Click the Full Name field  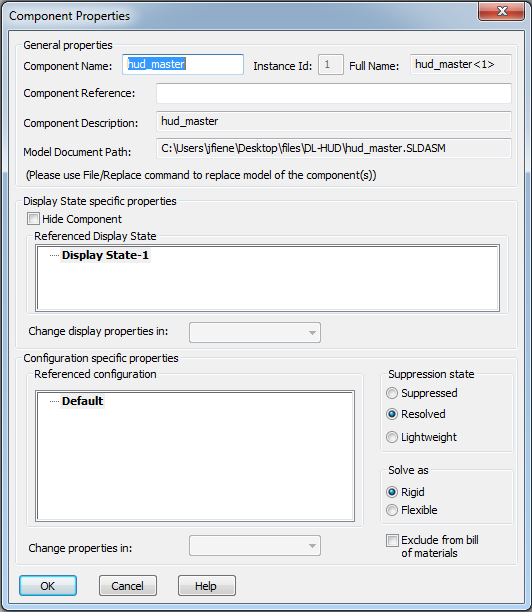461,64
